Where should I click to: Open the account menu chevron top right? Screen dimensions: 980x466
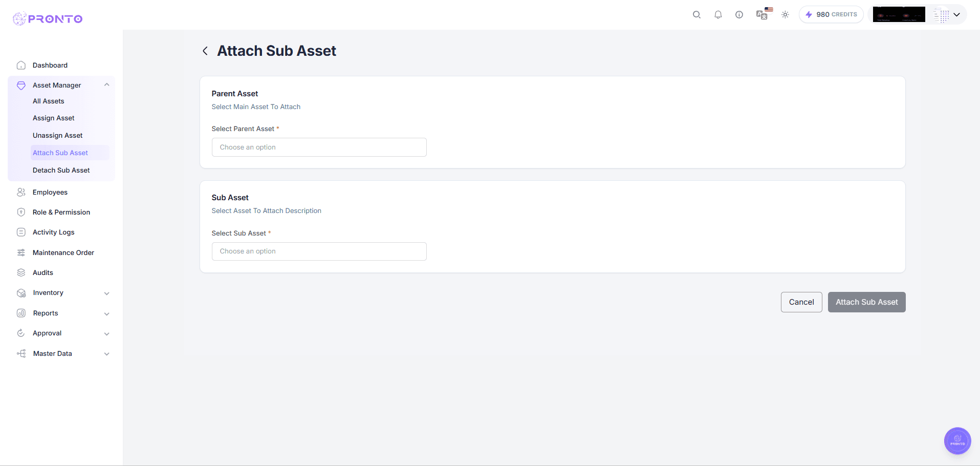[x=957, y=15]
